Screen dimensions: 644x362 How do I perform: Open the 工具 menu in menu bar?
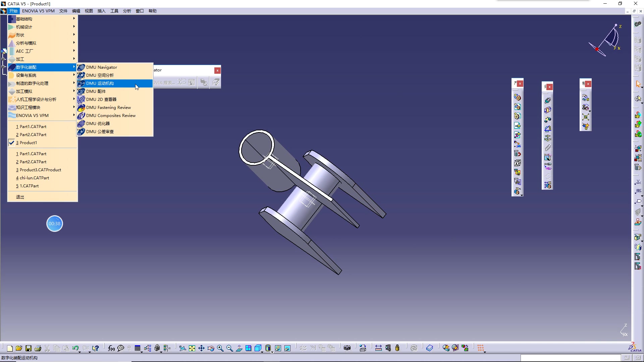click(114, 11)
